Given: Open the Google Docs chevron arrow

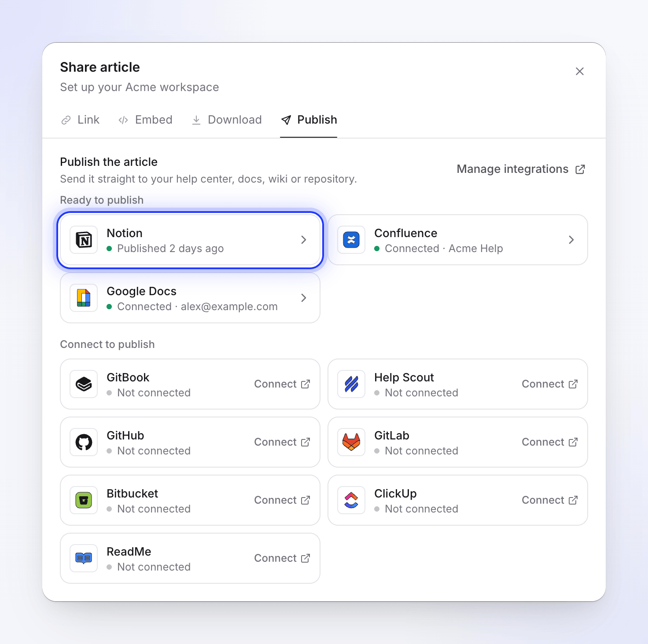Looking at the screenshot, I should click(304, 298).
